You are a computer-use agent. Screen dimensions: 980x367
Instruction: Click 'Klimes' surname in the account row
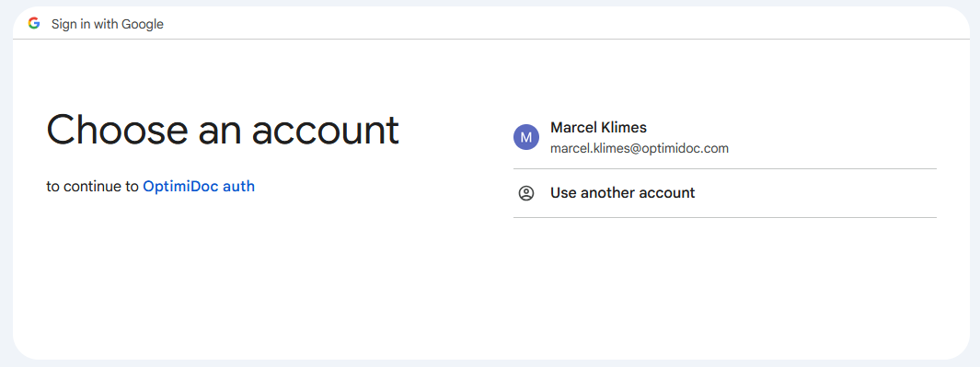point(625,128)
